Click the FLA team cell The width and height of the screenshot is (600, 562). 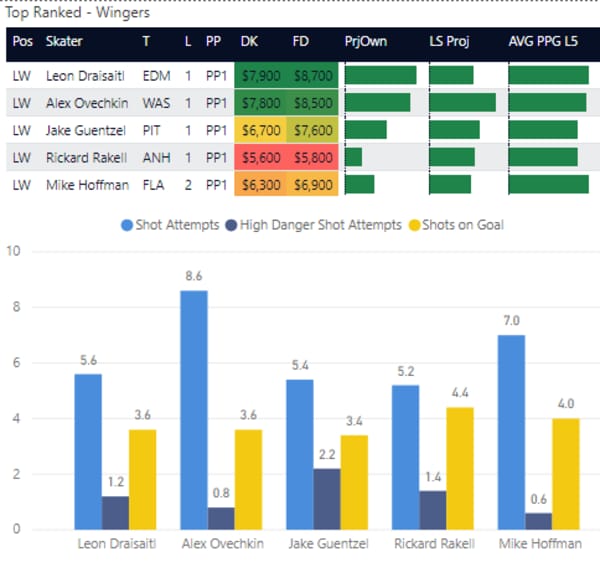[153, 185]
